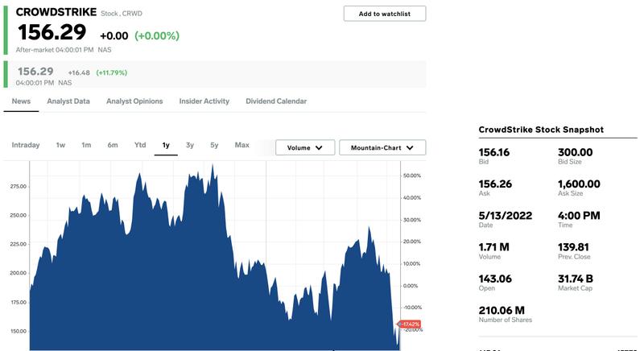Click the CROWDSTRIKE stock title
Viewport: 644px width, 351px height.
point(56,12)
